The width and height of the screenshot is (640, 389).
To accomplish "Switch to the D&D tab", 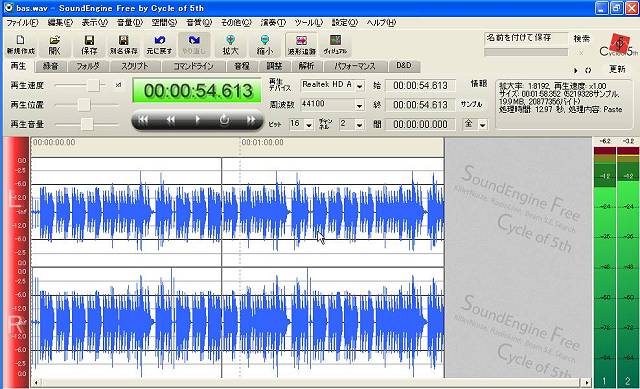I will (404, 66).
